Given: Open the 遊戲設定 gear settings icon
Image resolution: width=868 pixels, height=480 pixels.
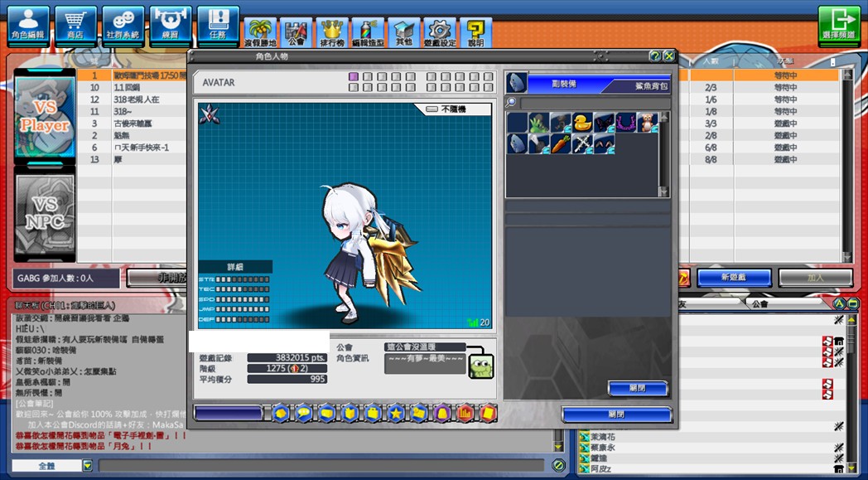Looking at the screenshot, I should tap(440, 32).
